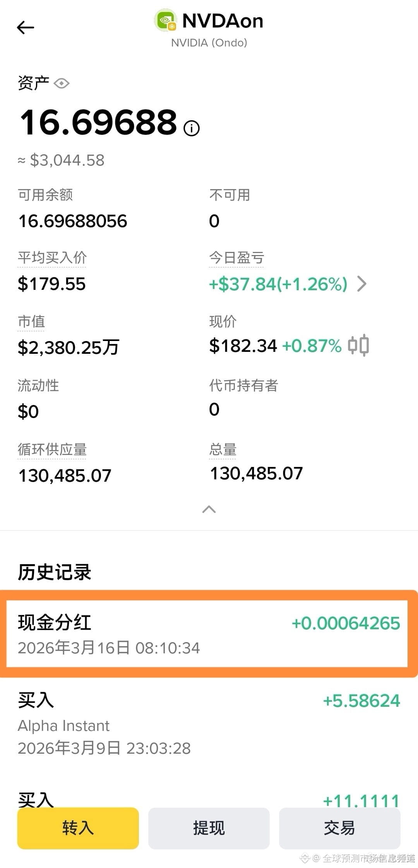Screen dimensions: 418x868
Task: Tap the 市值 market cap label
Action: pos(31,322)
